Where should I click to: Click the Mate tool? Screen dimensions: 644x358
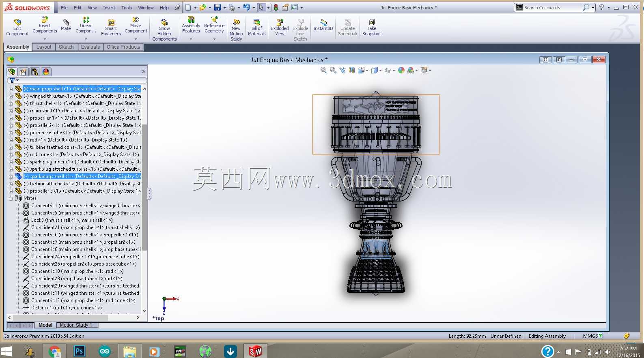pyautogui.click(x=66, y=25)
